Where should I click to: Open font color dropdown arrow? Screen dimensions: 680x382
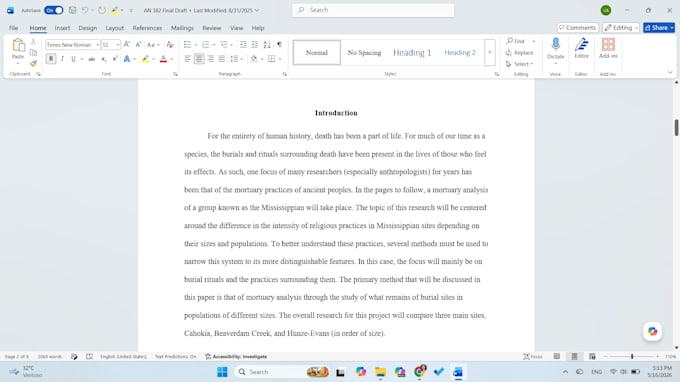[x=172, y=59]
